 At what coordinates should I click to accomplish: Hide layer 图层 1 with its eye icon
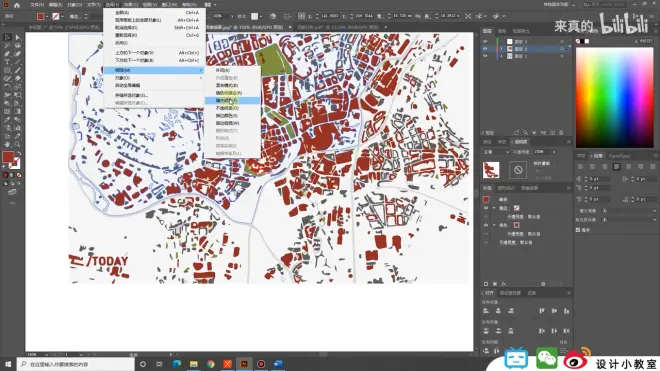tap(485, 56)
